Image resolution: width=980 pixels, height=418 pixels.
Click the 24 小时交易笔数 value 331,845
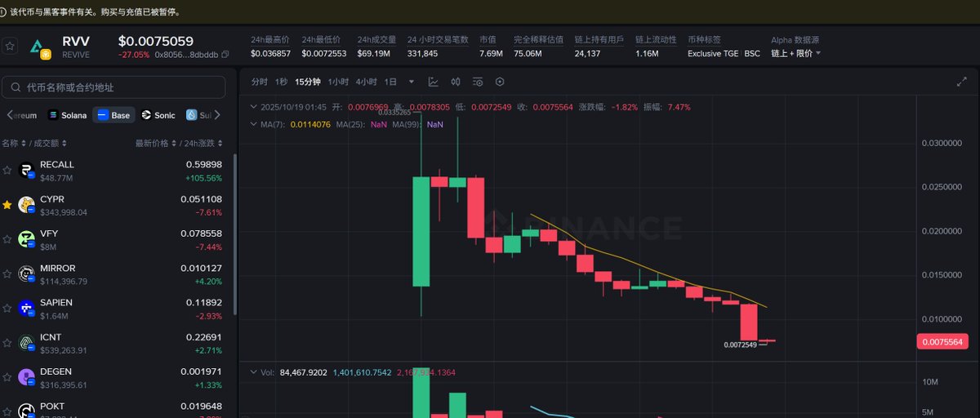click(x=422, y=53)
